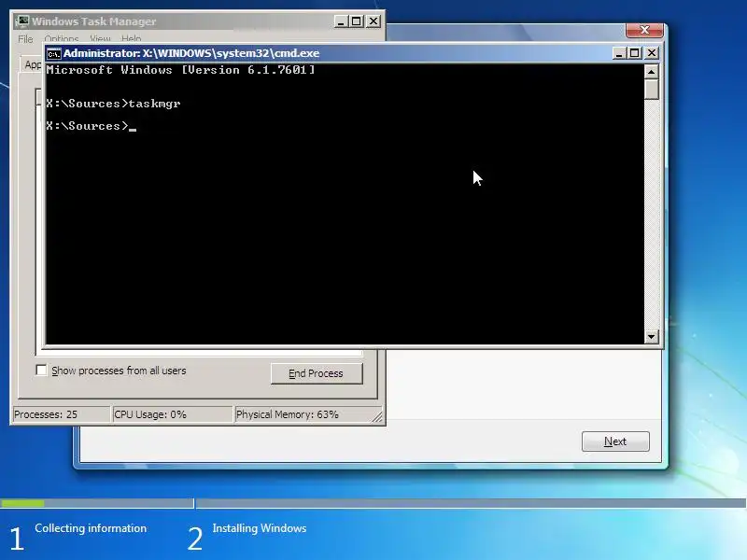
Task: Click the Task Manager title bar icon
Action: coord(21,21)
